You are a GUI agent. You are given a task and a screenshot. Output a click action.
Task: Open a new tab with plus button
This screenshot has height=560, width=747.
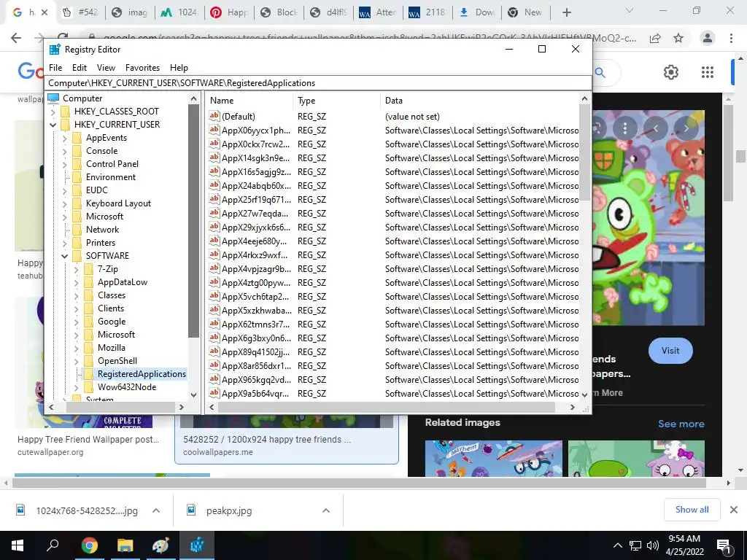coord(566,13)
